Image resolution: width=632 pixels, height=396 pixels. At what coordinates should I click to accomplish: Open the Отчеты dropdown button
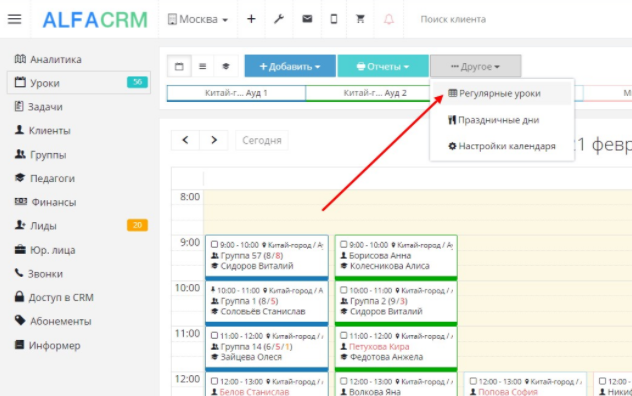point(383,66)
